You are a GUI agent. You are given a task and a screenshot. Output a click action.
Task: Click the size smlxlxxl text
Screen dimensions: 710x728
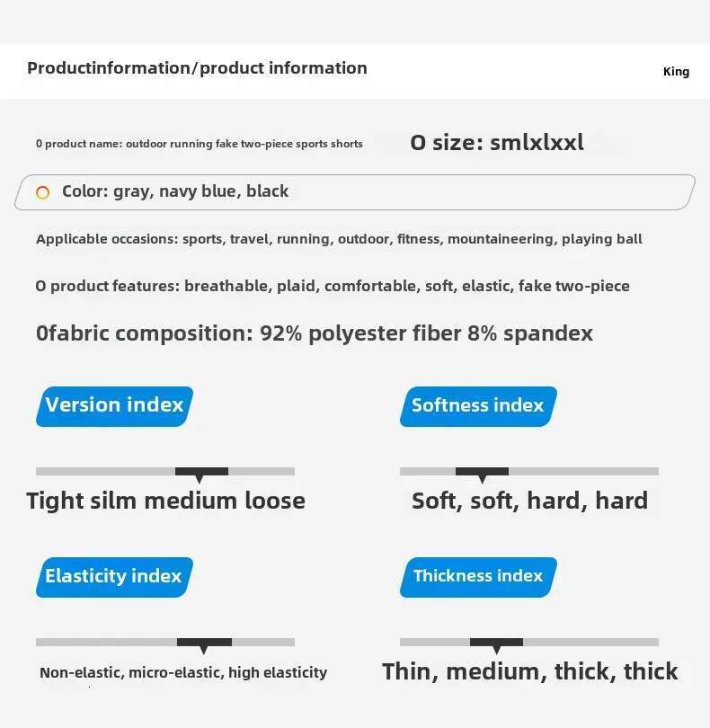pyautogui.click(x=497, y=142)
